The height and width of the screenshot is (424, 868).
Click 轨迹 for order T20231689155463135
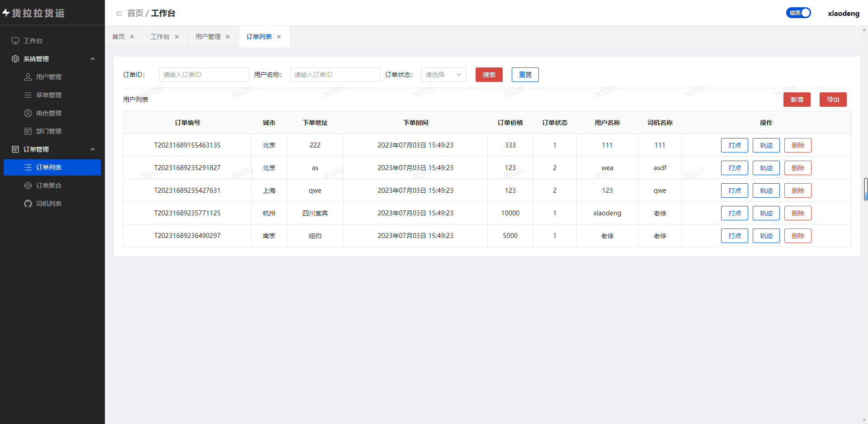point(766,145)
